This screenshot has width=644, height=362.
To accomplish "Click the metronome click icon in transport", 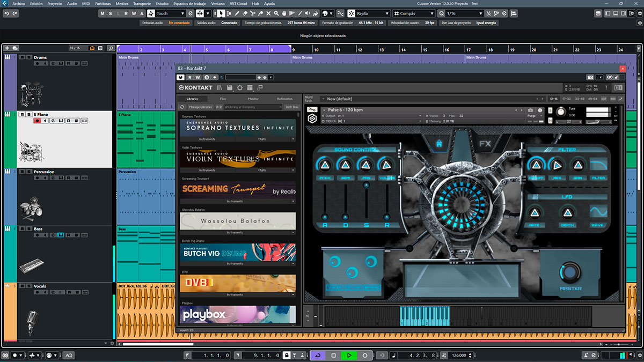I will tap(586, 355).
